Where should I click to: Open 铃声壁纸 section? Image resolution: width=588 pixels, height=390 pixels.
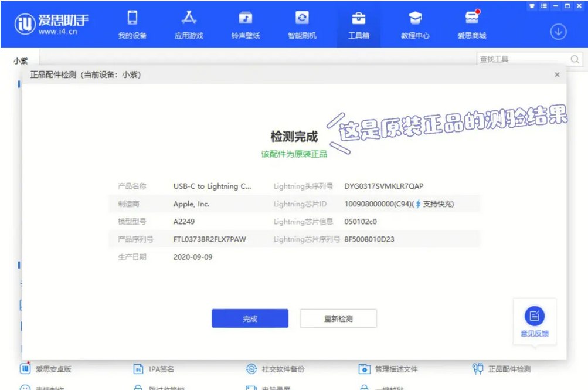pos(246,25)
